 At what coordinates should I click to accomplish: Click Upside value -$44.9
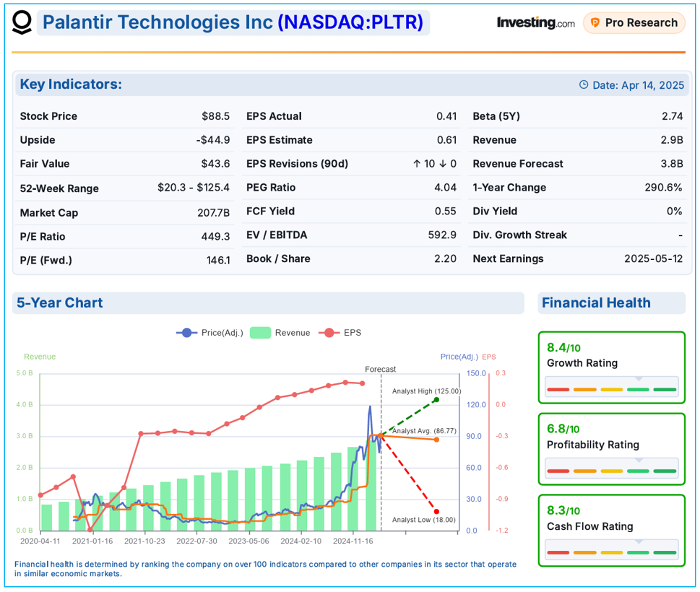[213, 140]
